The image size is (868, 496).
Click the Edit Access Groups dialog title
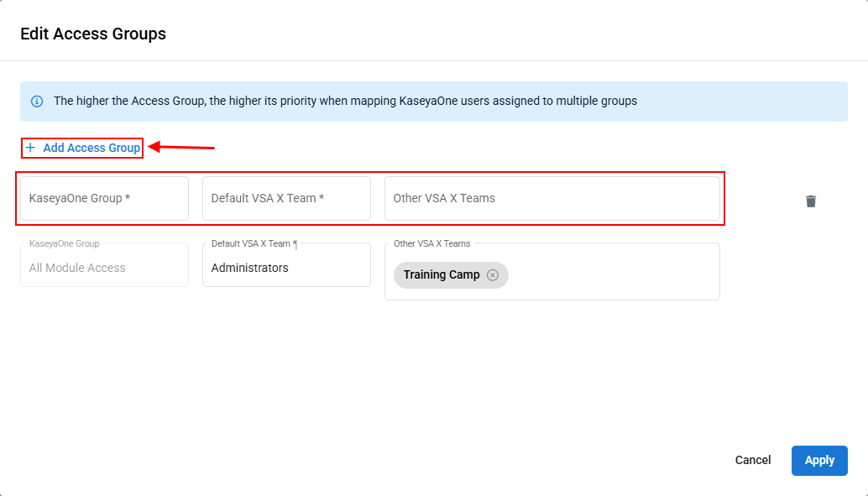click(x=93, y=34)
